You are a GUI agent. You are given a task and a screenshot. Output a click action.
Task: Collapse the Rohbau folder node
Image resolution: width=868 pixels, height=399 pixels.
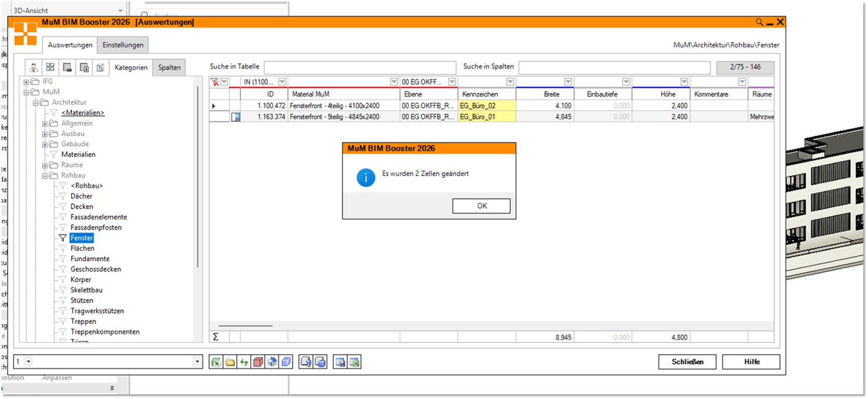pos(45,176)
